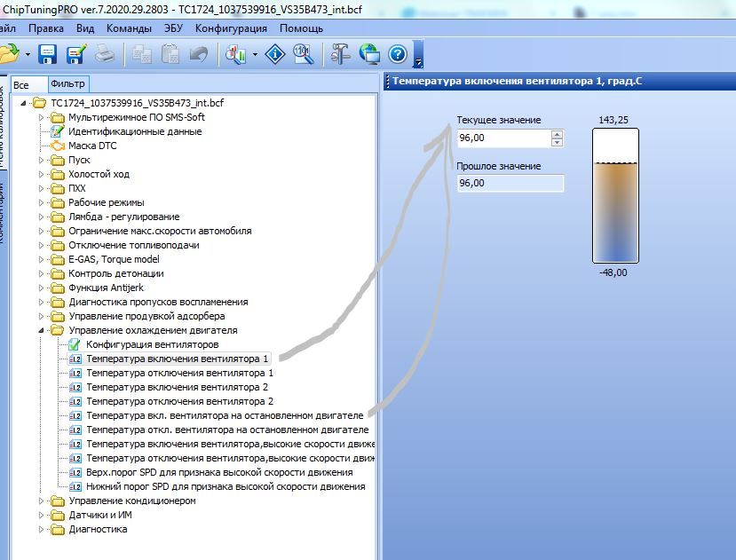The height and width of the screenshot is (560, 736).
Task: Select Нижний порог SPD для признака высокой скорости
Action: [x=226, y=486]
